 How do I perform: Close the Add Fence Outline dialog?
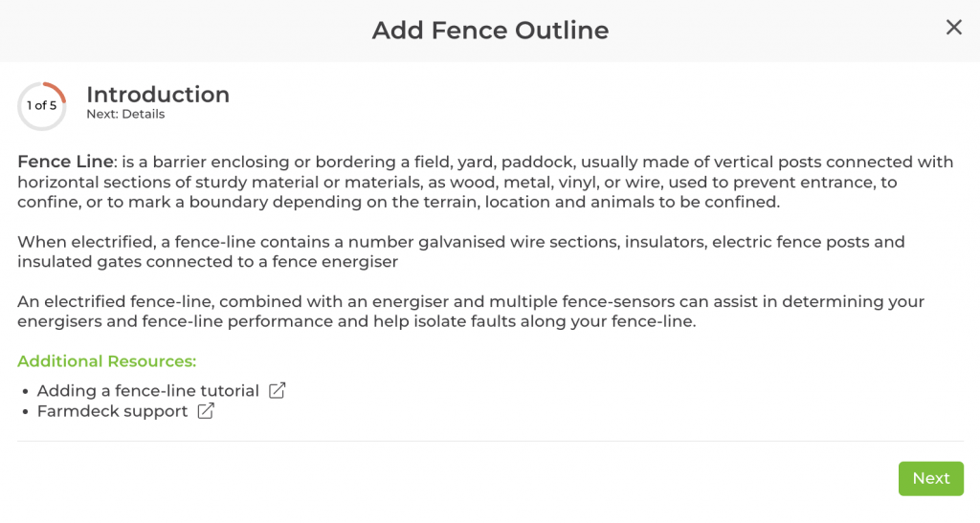click(953, 28)
